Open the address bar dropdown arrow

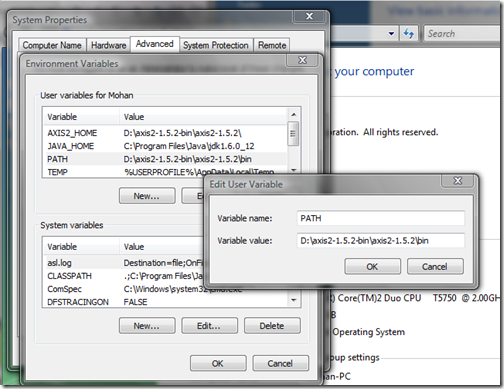click(x=391, y=34)
